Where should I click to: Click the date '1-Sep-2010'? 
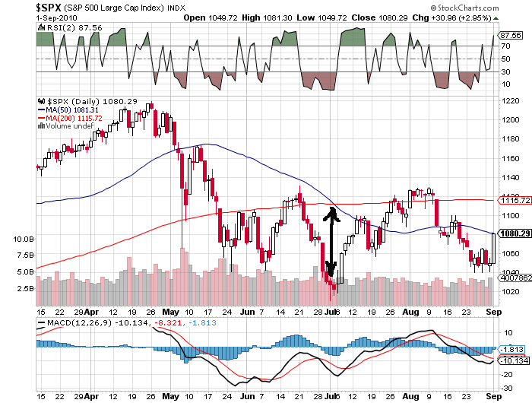tap(57, 18)
